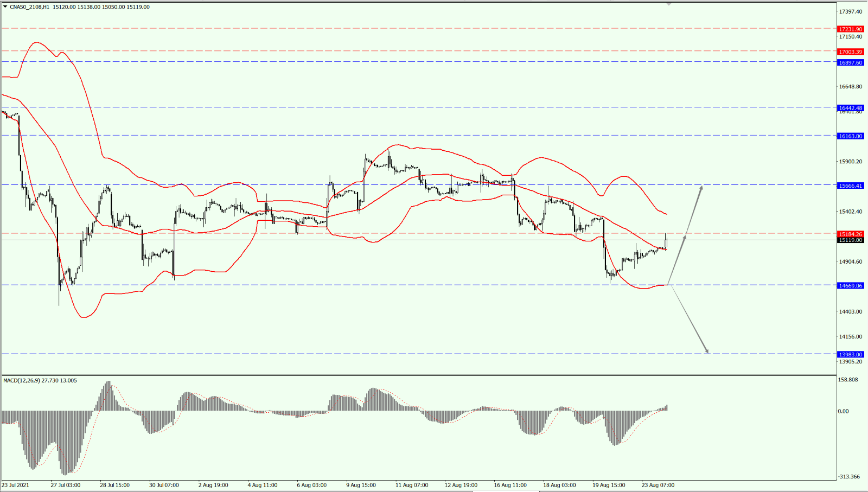The height and width of the screenshot is (492, 868).
Task: Select the blue 16163.00 level label
Action: [x=850, y=136]
